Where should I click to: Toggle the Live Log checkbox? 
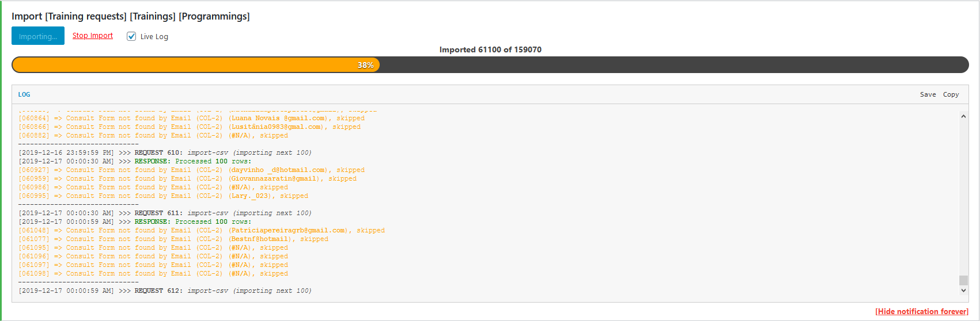click(131, 36)
